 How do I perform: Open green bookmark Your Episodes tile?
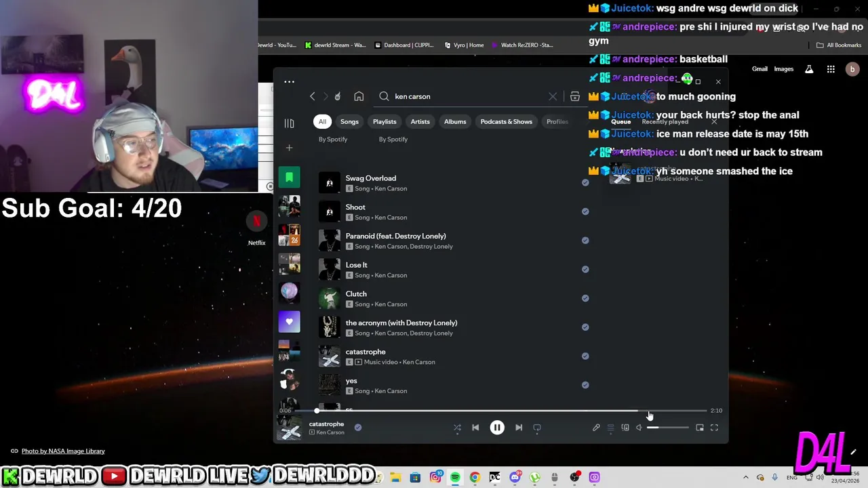pyautogui.click(x=289, y=178)
